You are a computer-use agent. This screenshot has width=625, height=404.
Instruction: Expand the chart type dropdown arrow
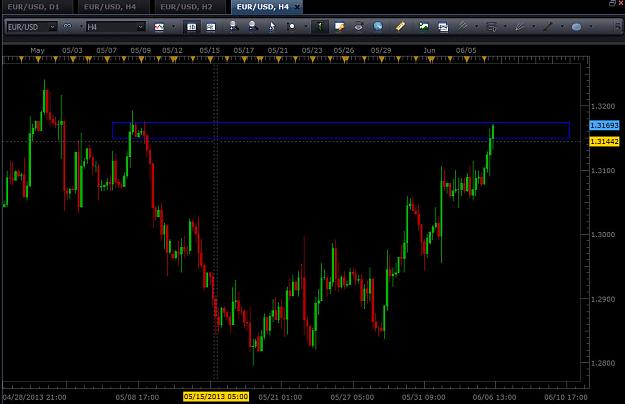point(173,27)
